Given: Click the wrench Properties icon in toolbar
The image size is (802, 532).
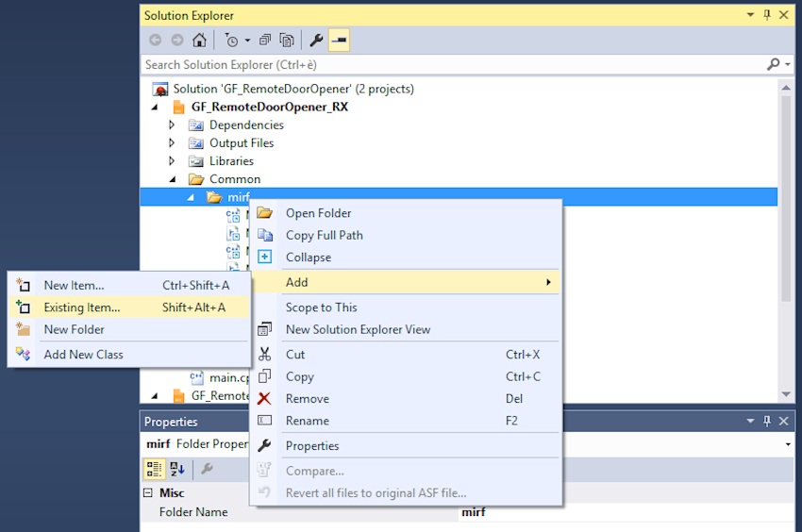Looking at the screenshot, I should tap(317, 40).
